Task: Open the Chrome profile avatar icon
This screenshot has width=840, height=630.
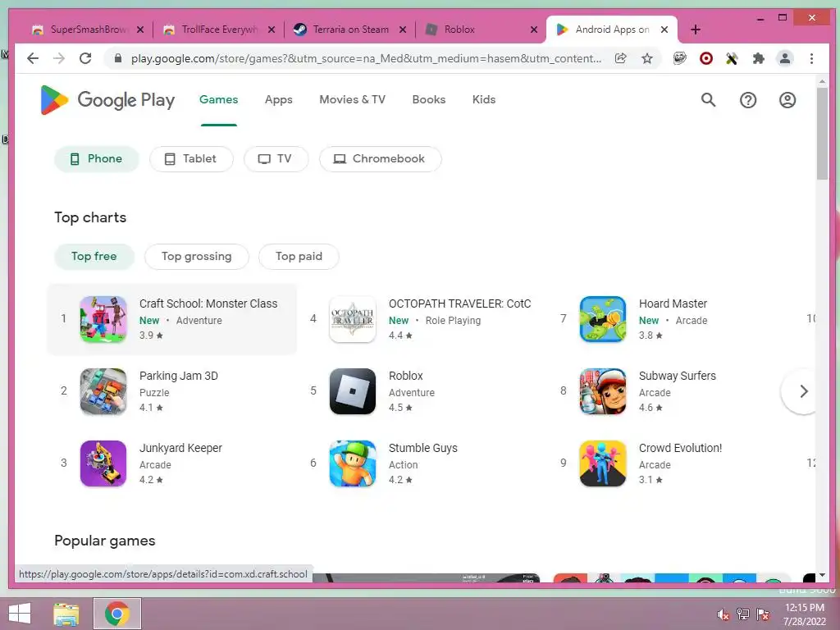Action: (785, 58)
